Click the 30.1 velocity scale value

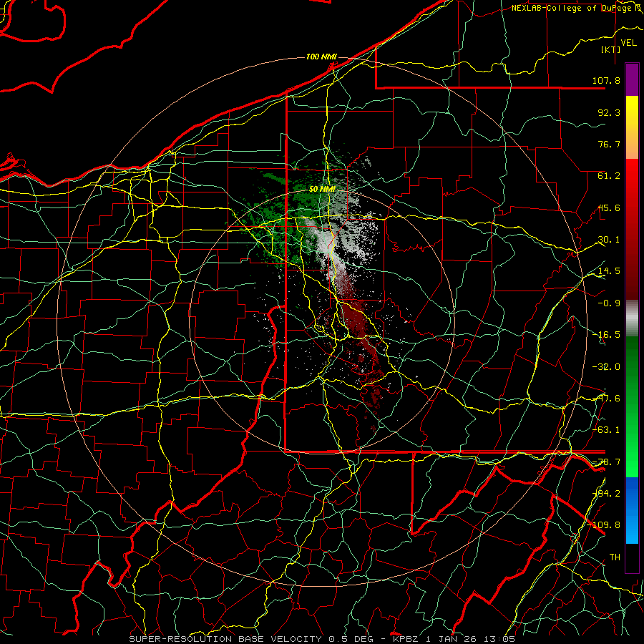609,240
